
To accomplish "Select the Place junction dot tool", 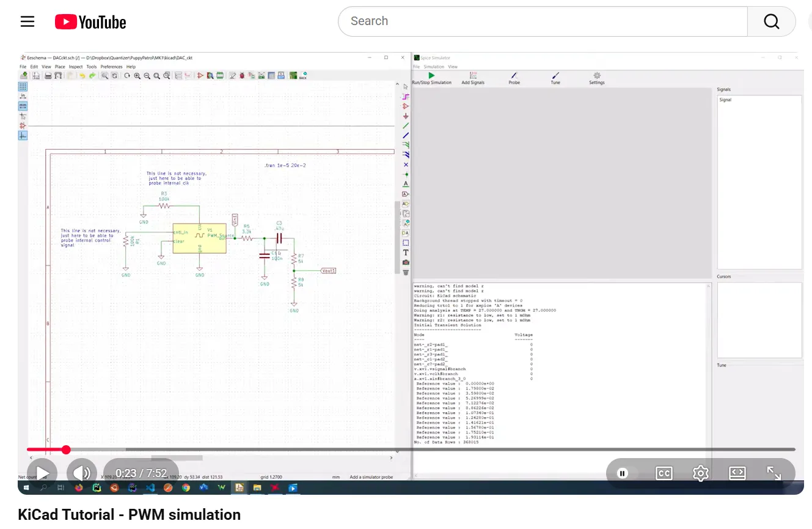I will pyautogui.click(x=406, y=174).
